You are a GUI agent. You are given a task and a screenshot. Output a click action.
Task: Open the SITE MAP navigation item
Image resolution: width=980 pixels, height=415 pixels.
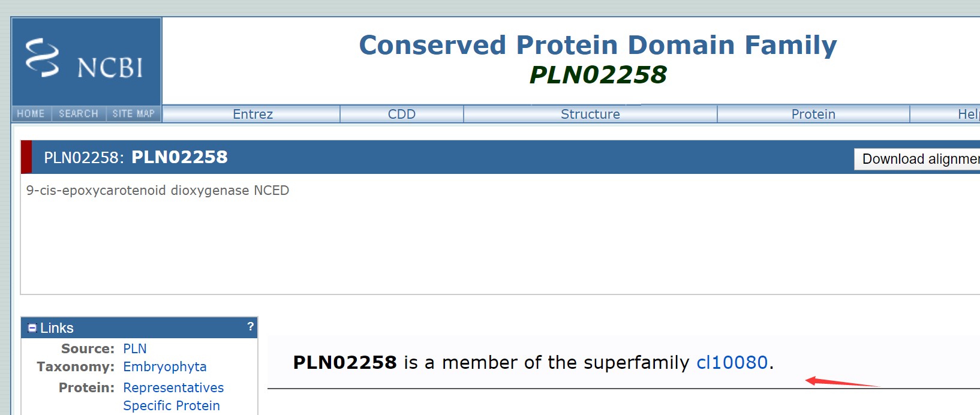click(134, 114)
